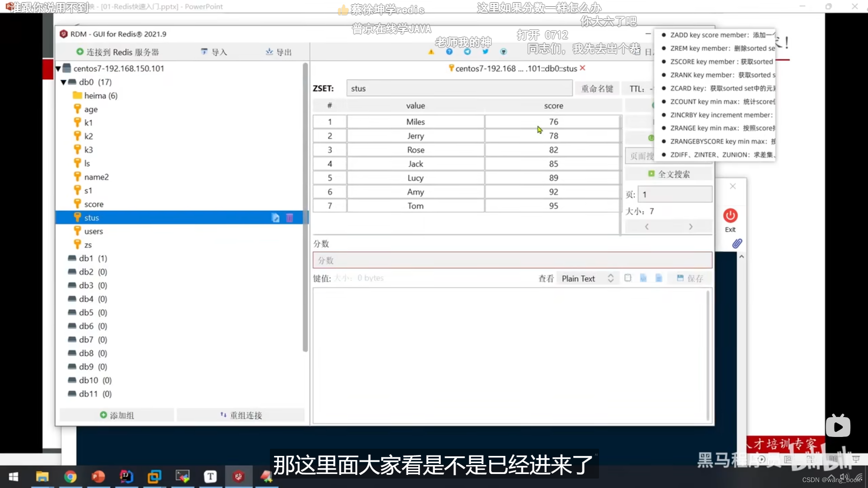Open the 导入 (import) function

(214, 52)
